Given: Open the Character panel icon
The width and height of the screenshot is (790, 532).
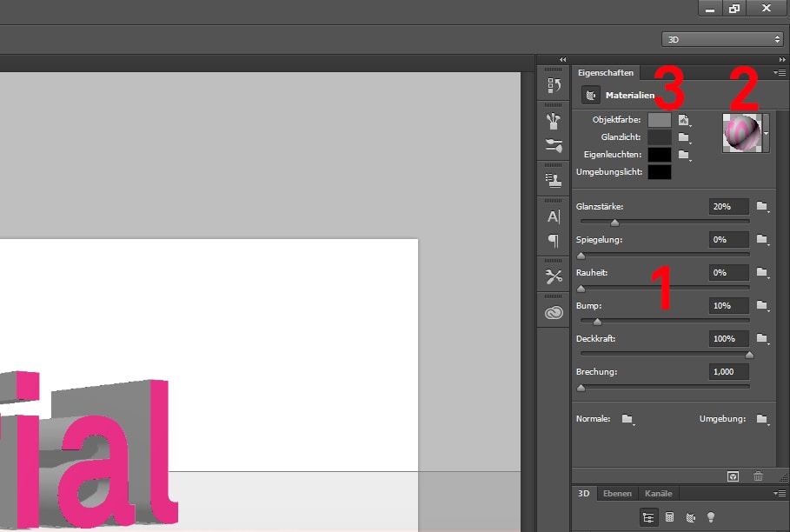Looking at the screenshot, I should click(x=553, y=216).
